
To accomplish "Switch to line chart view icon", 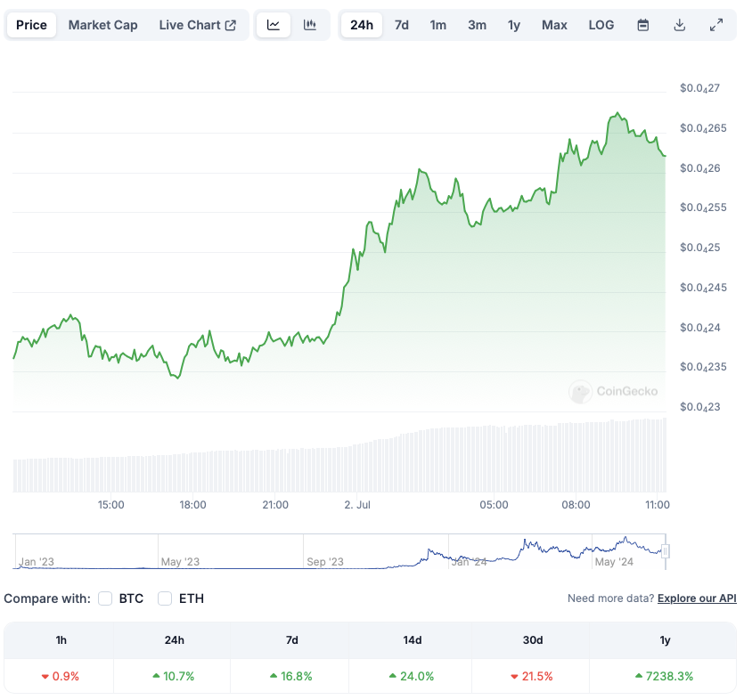I will [x=274, y=25].
